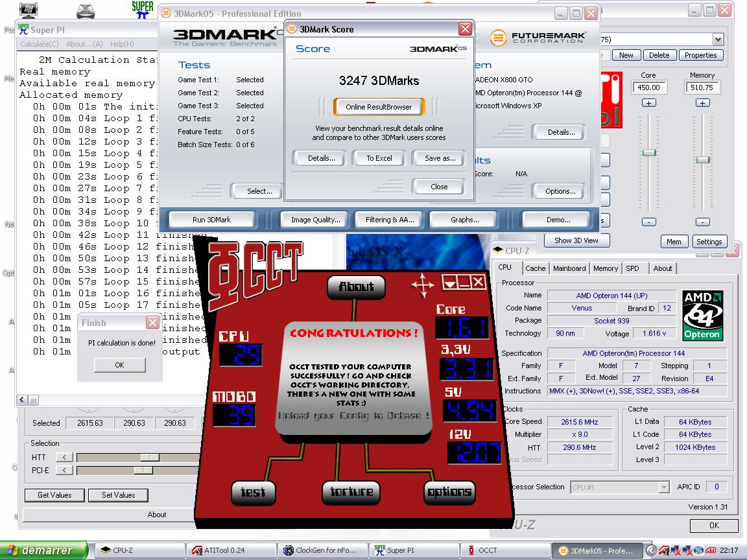747x560 pixels.
Task: Switch to Memory tab in CPU-Z
Action: [606, 268]
